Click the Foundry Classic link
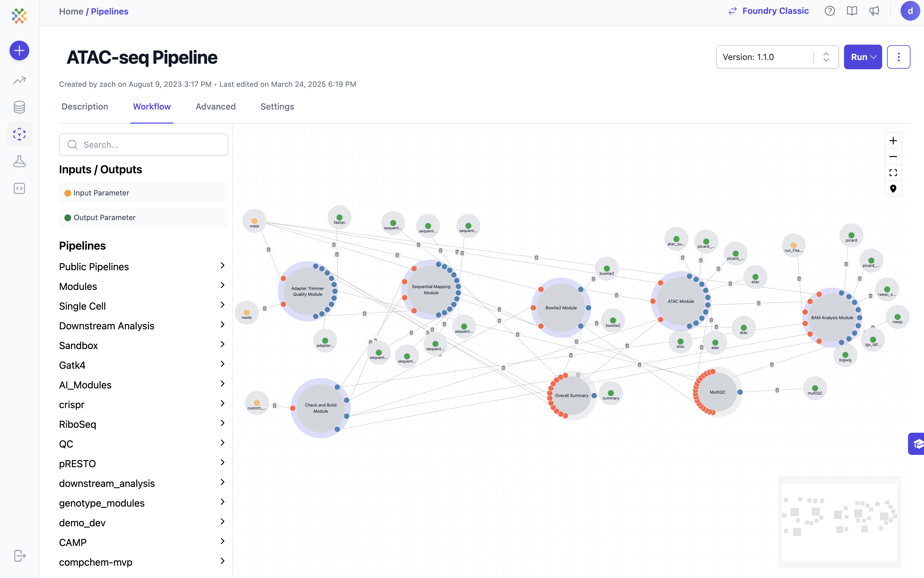The image size is (924, 578). coord(775,11)
